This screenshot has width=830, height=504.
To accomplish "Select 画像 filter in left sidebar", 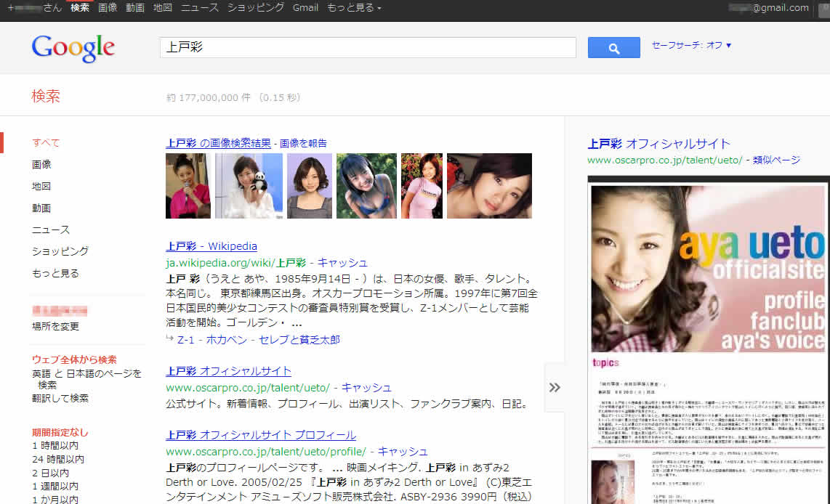I will [x=41, y=164].
